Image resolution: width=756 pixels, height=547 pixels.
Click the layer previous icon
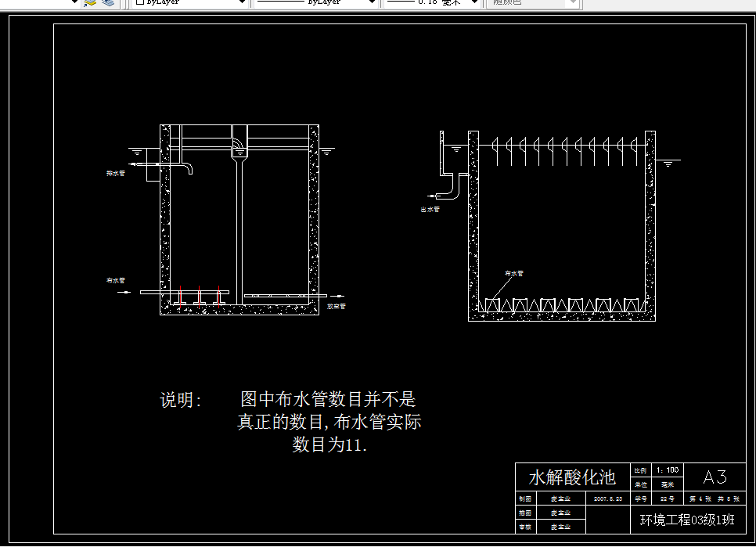point(108,2)
